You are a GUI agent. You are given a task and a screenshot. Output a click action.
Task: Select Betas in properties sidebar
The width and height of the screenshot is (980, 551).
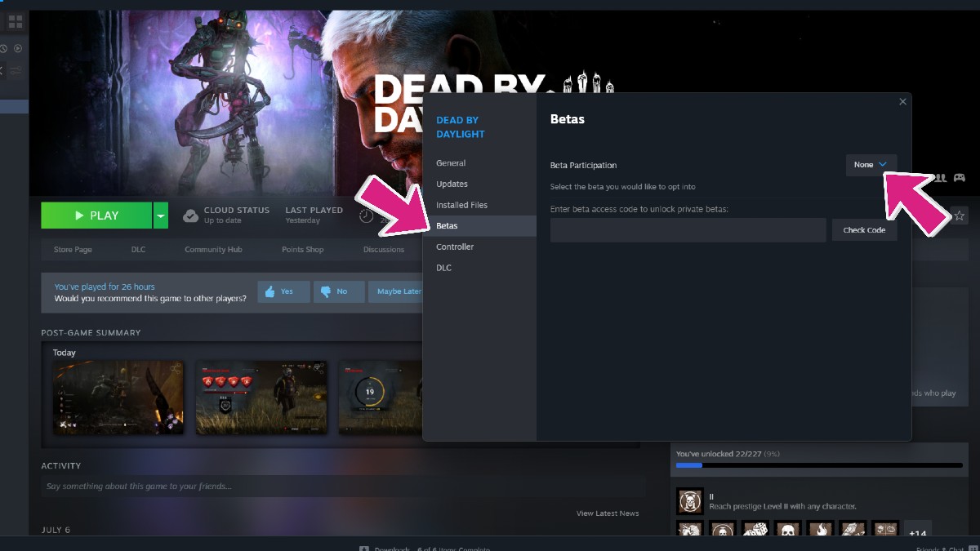(x=479, y=226)
